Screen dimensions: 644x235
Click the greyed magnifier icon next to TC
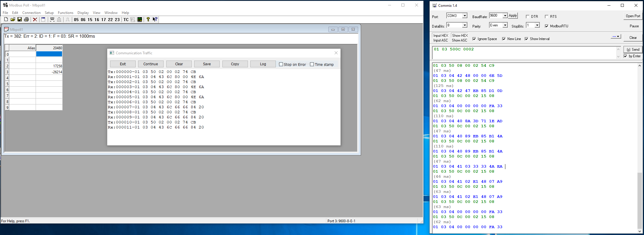click(x=133, y=20)
